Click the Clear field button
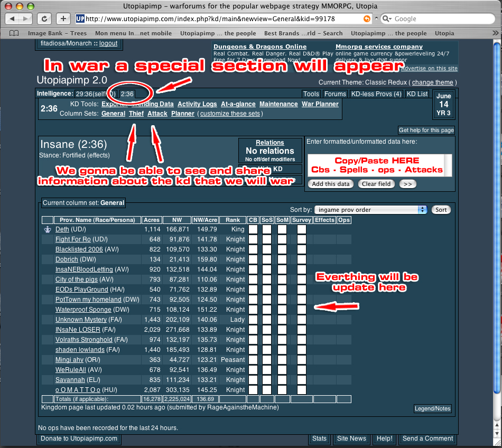Image resolution: width=502 pixels, height=448 pixels. coord(376,184)
